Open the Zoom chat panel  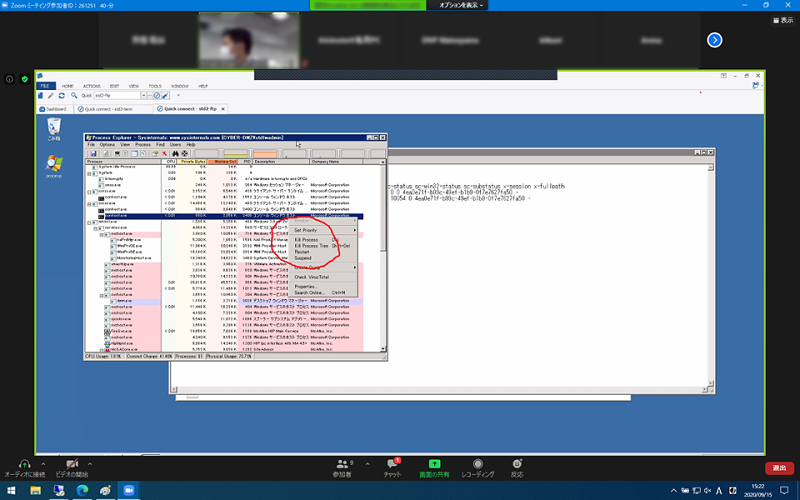pyautogui.click(x=392, y=464)
